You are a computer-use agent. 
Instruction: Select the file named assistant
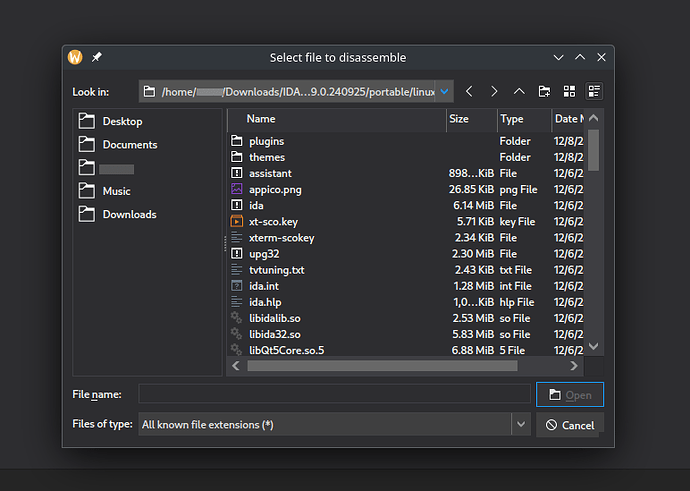270,173
